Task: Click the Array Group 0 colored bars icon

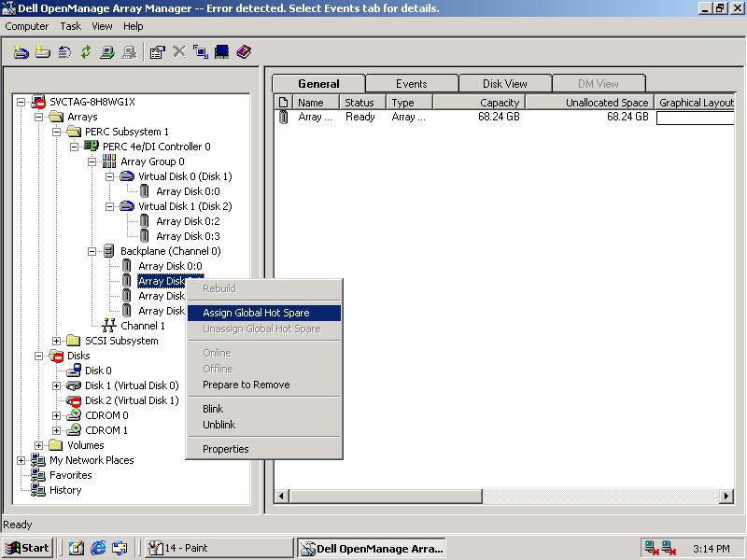Action: click(x=109, y=161)
